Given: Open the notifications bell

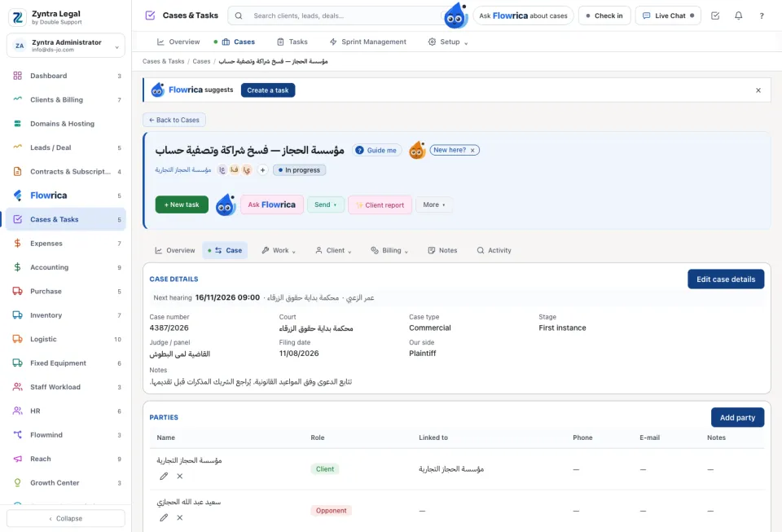Looking at the screenshot, I should point(738,16).
